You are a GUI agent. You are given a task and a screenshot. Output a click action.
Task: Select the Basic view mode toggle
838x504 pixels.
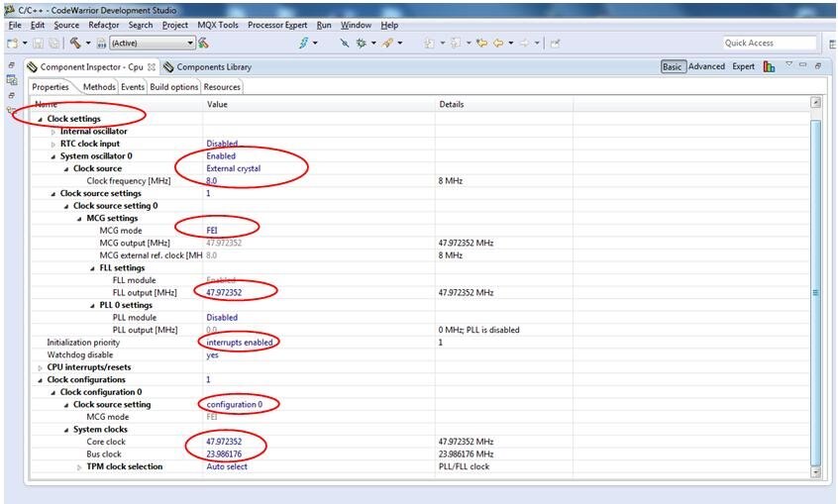click(x=673, y=67)
